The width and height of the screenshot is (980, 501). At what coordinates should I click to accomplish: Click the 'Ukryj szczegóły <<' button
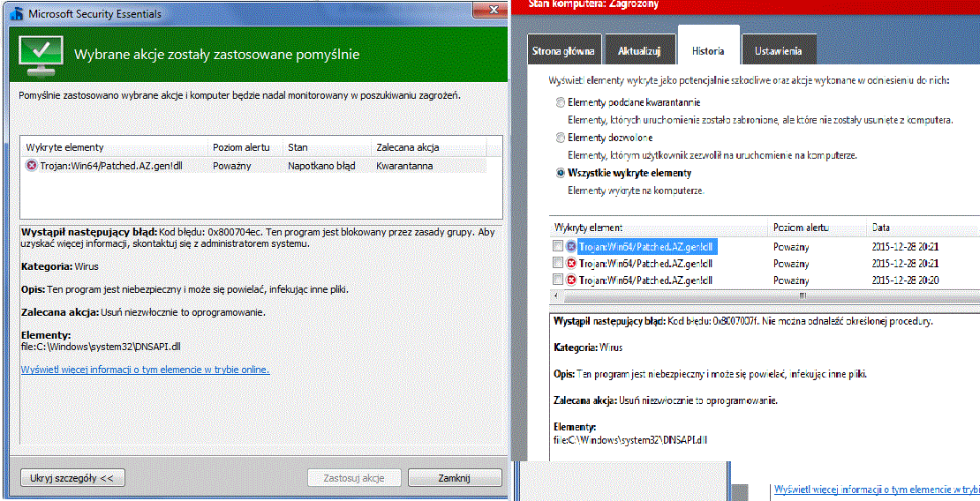72,478
